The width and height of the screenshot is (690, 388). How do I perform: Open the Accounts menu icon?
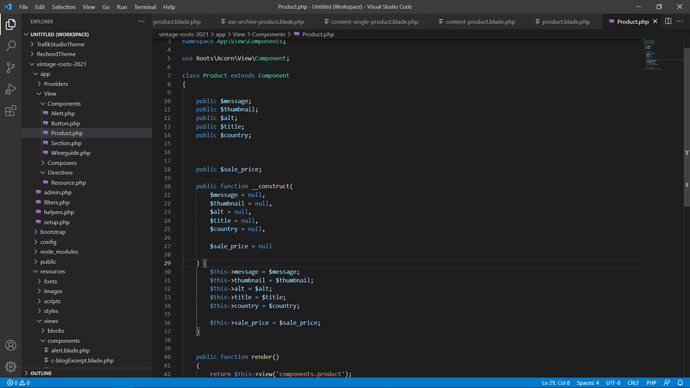click(11, 345)
